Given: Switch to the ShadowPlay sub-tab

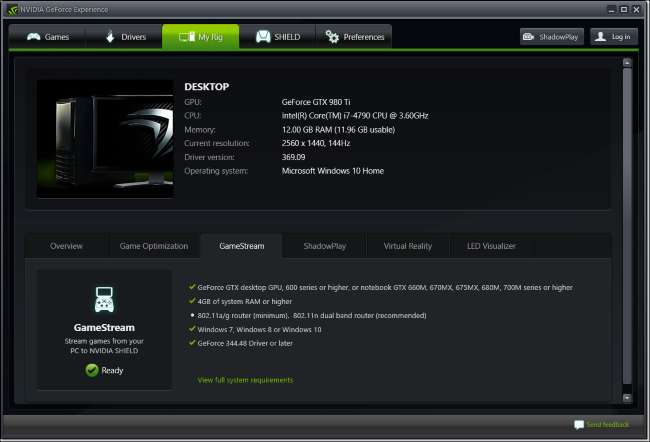Looking at the screenshot, I should [x=325, y=246].
